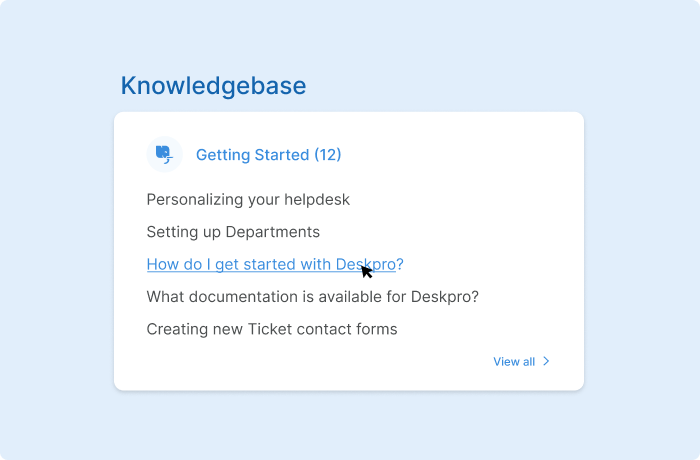Open the Getting Started (12) category
Screen dimensions: 700x460
click(x=268, y=155)
